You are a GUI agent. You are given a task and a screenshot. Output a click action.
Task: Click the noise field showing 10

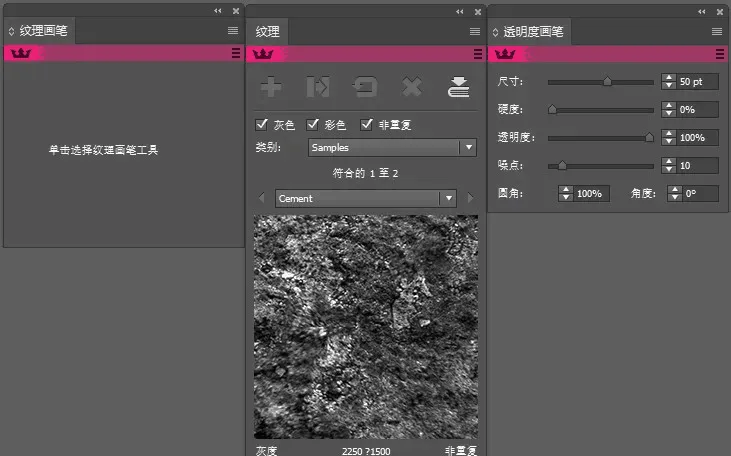click(x=697, y=166)
